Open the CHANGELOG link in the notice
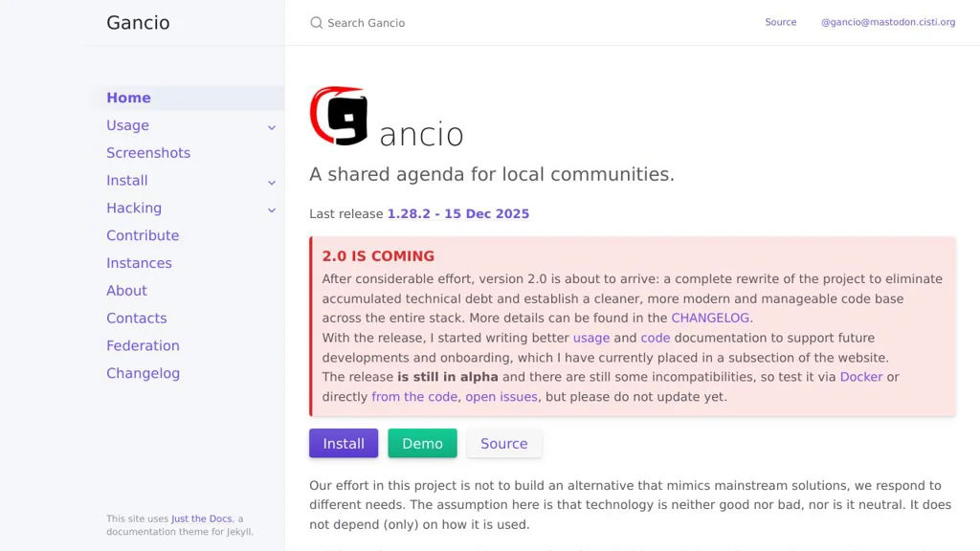Viewport: 980px width, 551px height. coord(710,318)
